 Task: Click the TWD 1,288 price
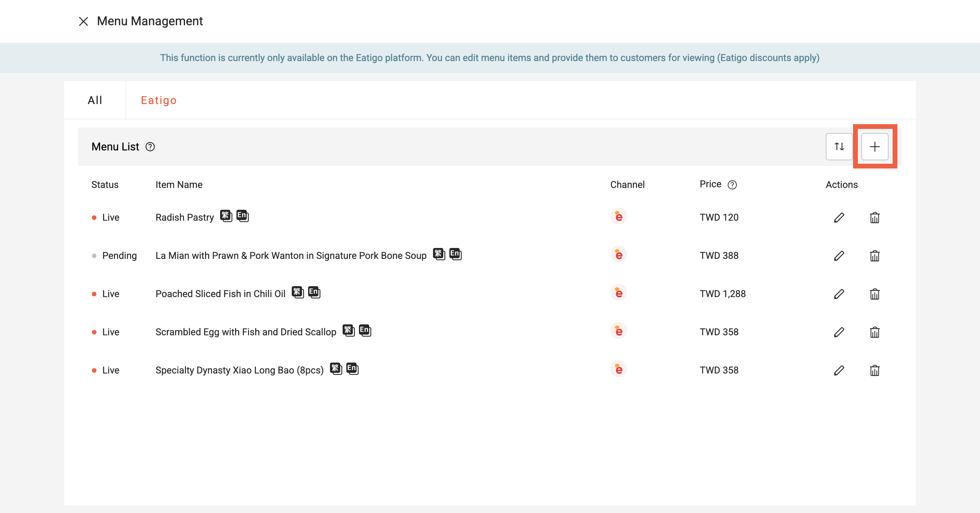point(722,294)
